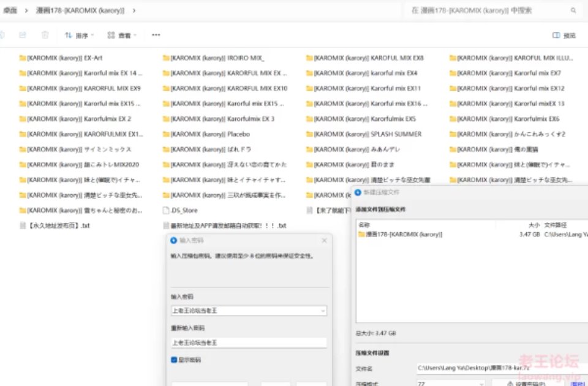Select the 最新地址及APP text file
Image resolution: width=588 pixels, height=386 pixels.
coord(225,225)
